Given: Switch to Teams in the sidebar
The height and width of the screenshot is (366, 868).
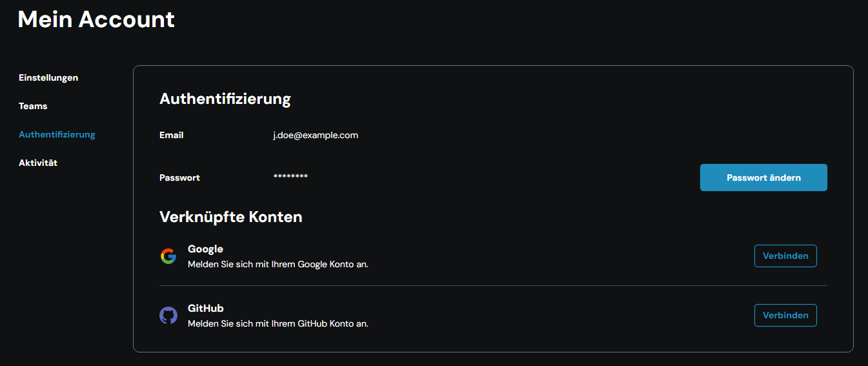Looking at the screenshot, I should (x=33, y=106).
